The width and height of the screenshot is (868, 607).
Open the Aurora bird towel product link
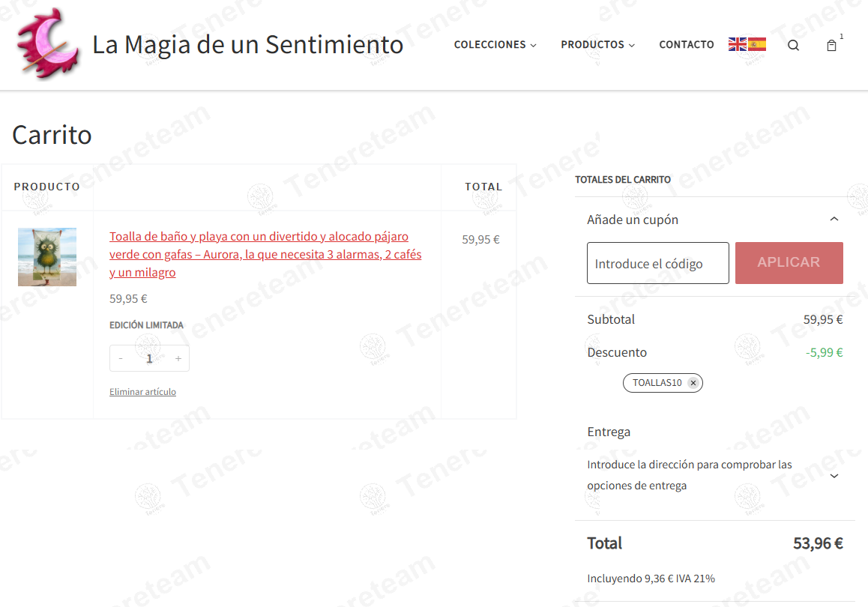[x=265, y=254]
